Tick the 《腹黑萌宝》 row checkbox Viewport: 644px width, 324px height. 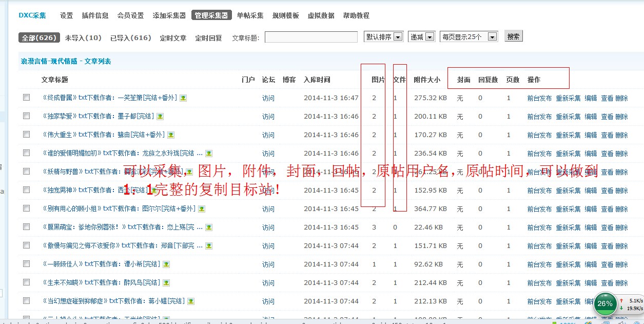[x=27, y=227]
